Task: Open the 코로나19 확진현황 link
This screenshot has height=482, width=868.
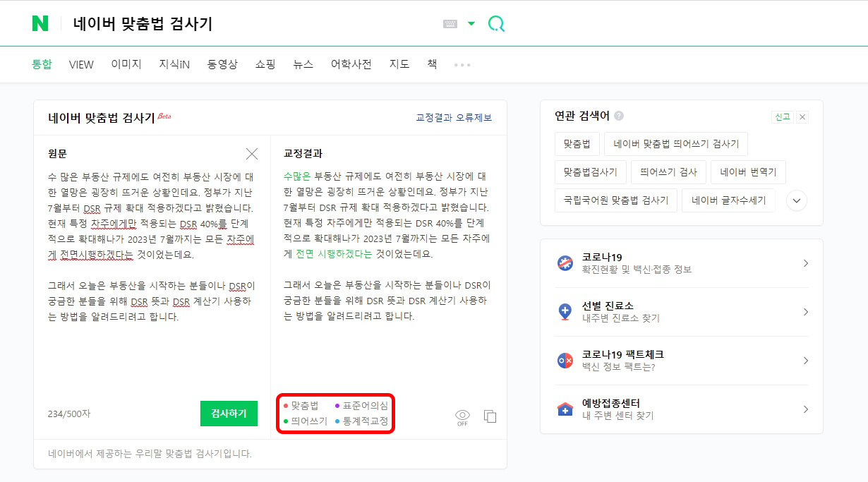Action: [x=637, y=263]
